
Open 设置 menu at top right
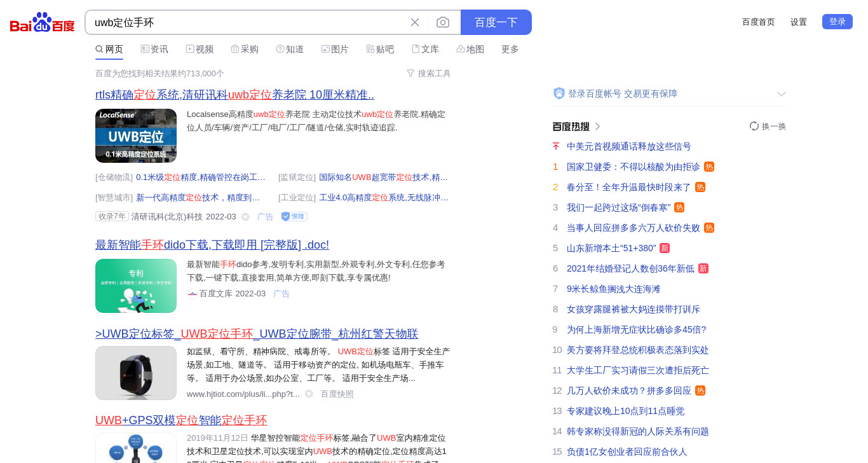(x=799, y=22)
